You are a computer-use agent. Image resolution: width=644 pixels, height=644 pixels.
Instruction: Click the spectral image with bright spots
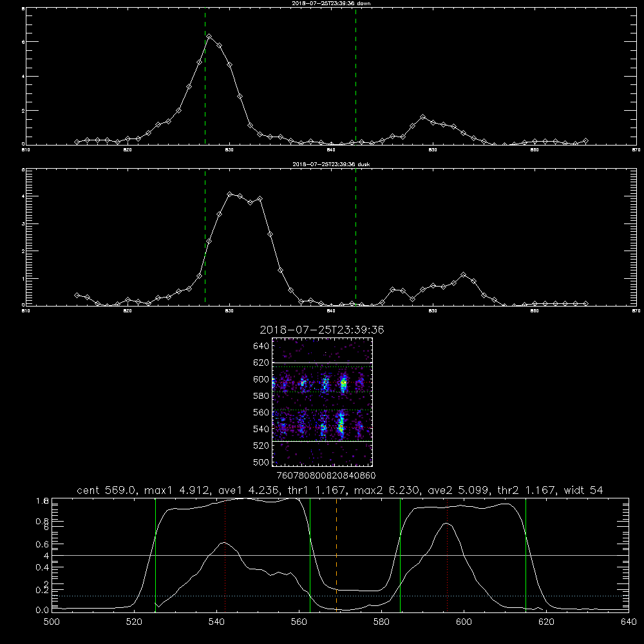tap(323, 402)
